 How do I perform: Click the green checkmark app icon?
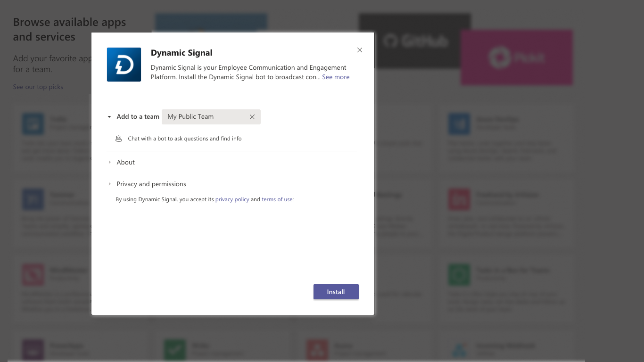pyautogui.click(x=175, y=349)
